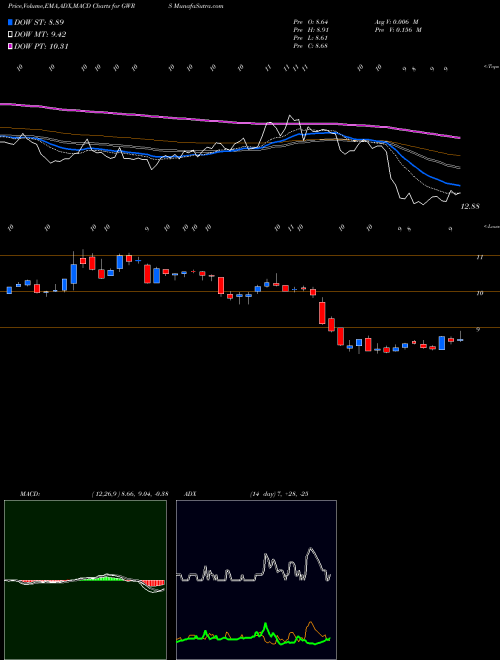Click the '12.88' label on the EMA chart

pos(470,206)
